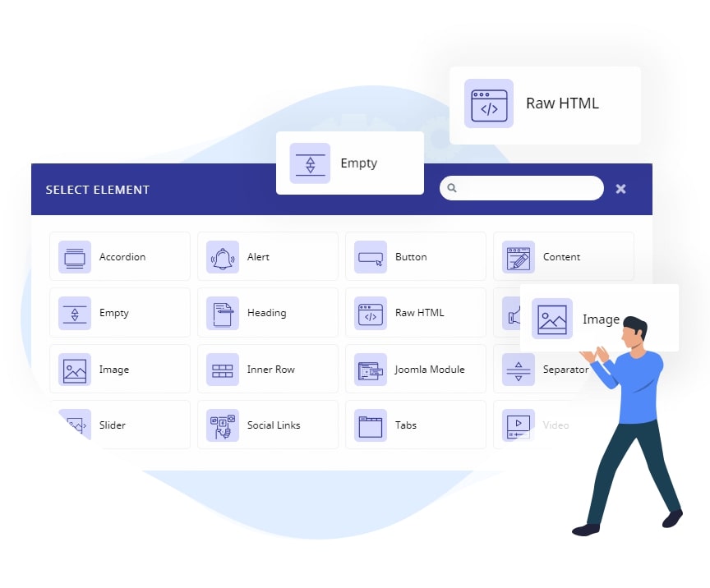Pick the Button element icon

coord(371,257)
